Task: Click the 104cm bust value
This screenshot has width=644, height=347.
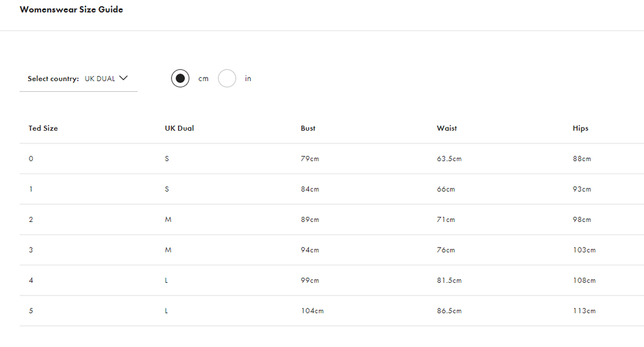Action: pos(312,311)
